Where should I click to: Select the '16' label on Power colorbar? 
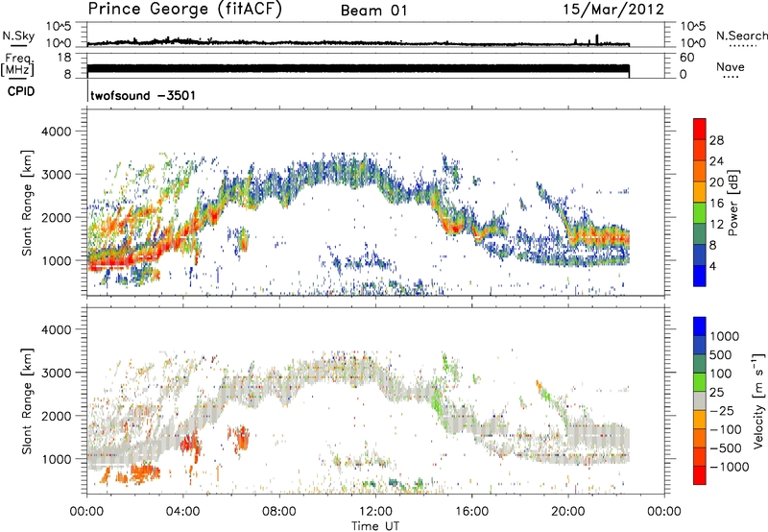tap(716, 204)
